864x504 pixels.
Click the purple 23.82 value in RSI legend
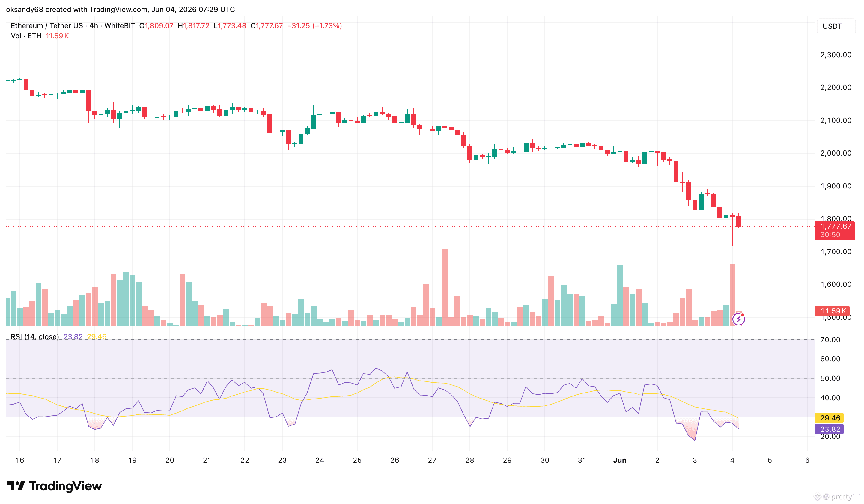[x=73, y=337]
